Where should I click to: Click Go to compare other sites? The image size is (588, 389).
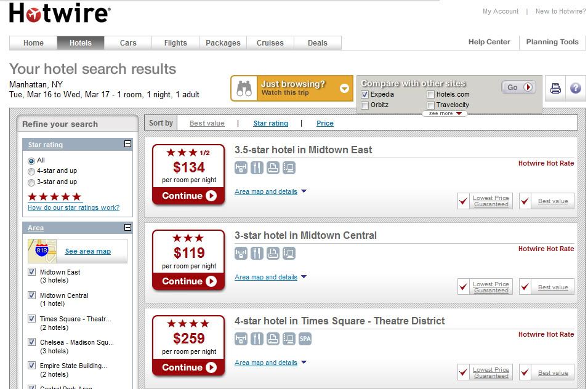point(518,87)
